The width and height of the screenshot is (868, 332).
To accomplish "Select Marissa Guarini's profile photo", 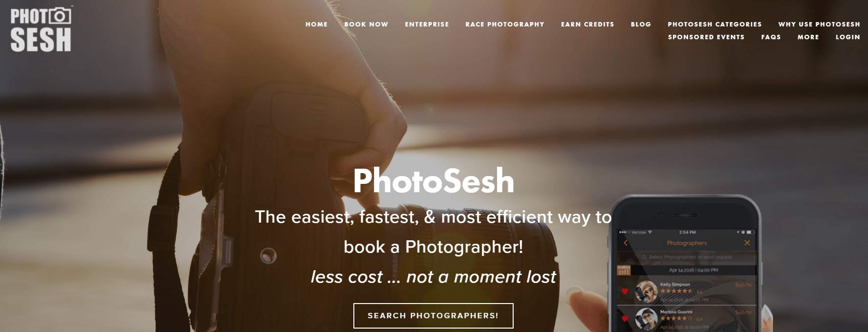I will [646, 318].
